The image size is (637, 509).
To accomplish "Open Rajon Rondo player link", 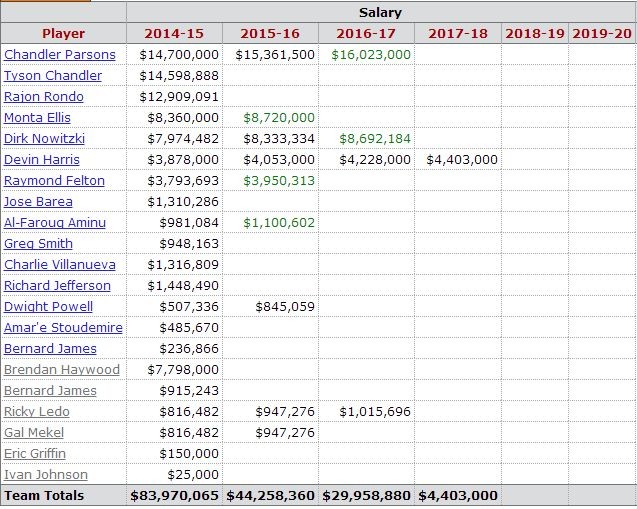I will 44,97.
